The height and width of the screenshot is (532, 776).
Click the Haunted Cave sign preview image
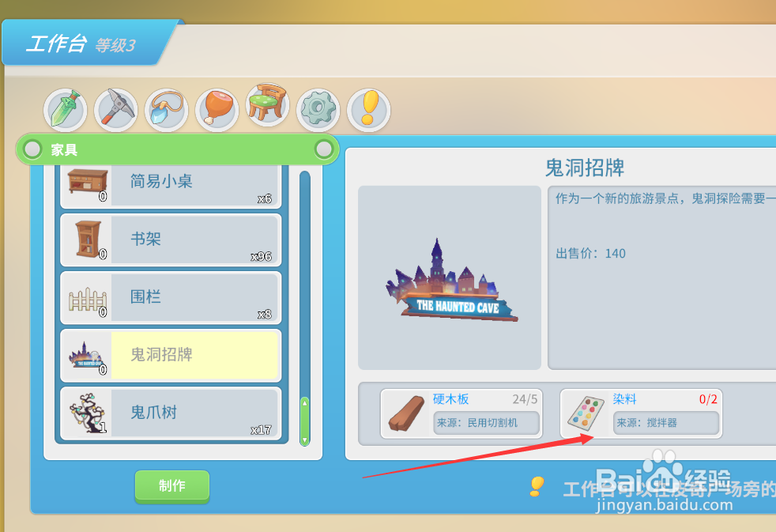[450, 280]
